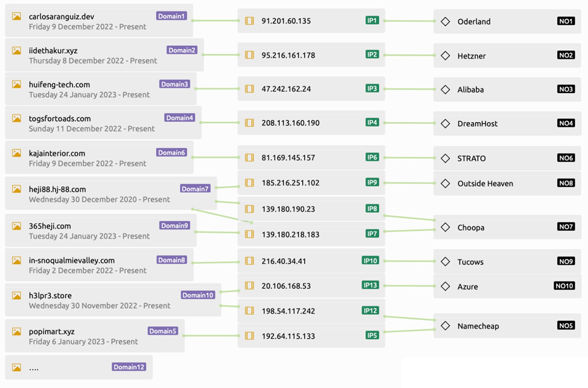
Task: Select the togsfortoads.com label
Action: point(60,119)
